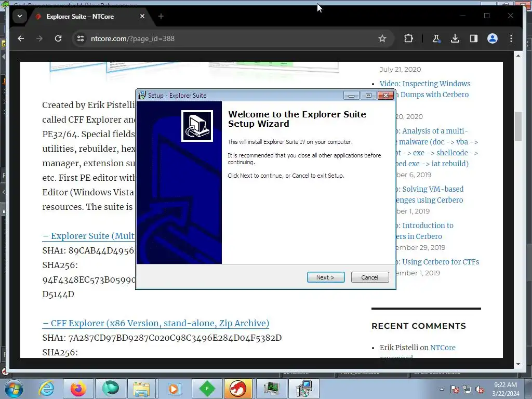Click the page scrollbar up arrow
Screen dimensions: 532x399
pos(518,55)
